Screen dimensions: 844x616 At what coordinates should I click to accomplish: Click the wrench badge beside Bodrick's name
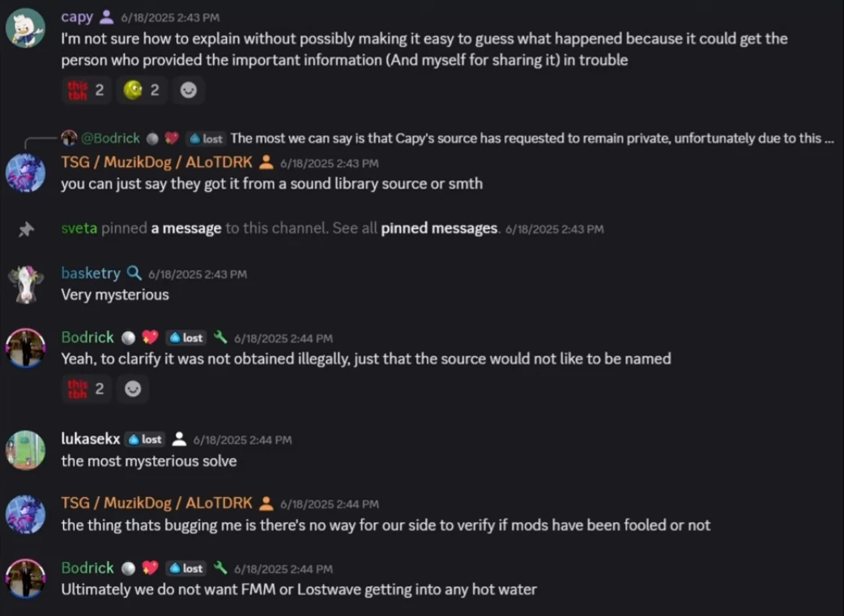click(x=220, y=338)
